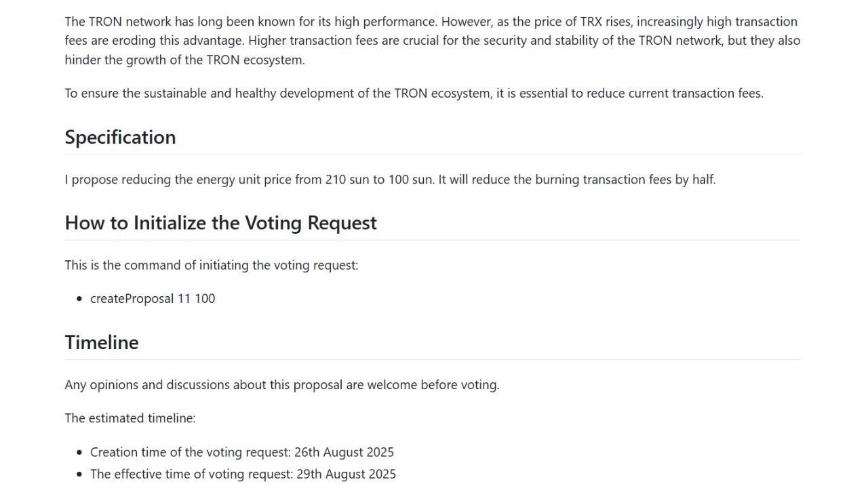Viewport: 868px width, 488px height.
Task: Click the line This is the command of initiating
Action: (212, 265)
